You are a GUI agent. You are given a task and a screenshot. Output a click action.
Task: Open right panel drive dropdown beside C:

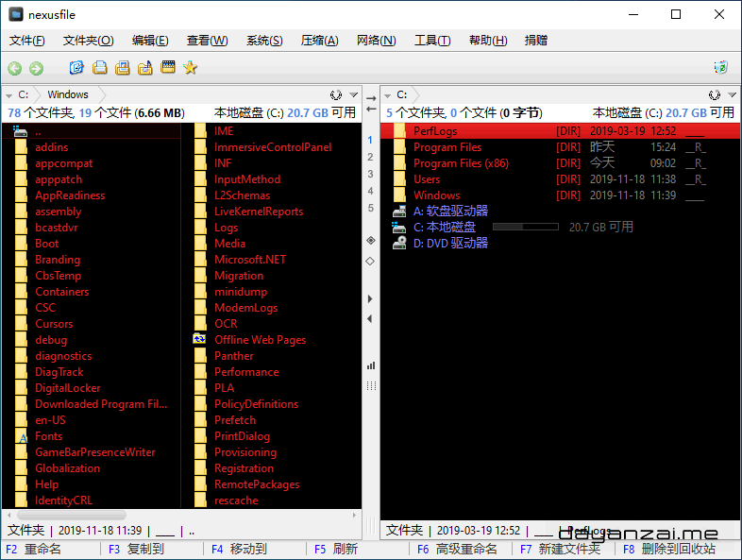tap(388, 95)
